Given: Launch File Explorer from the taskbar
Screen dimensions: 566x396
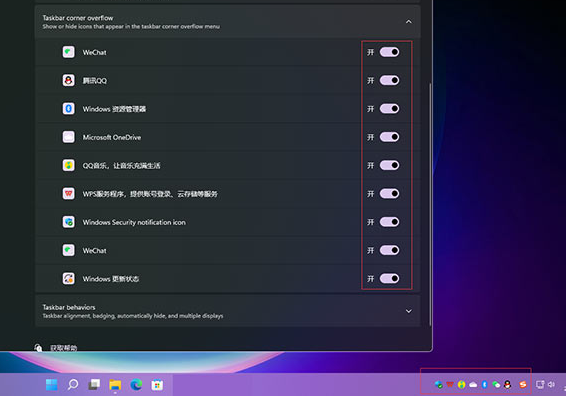Looking at the screenshot, I should (115, 385).
